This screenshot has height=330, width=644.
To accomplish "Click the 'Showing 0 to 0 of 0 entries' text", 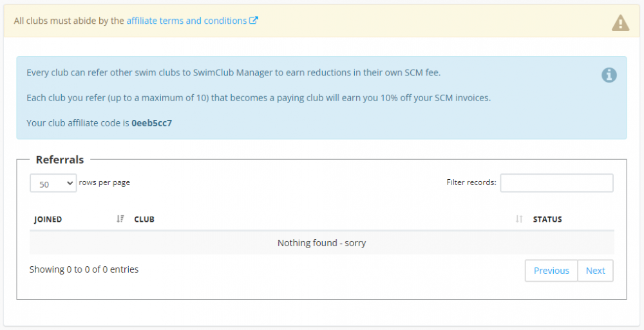I will (x=84, y=269).
